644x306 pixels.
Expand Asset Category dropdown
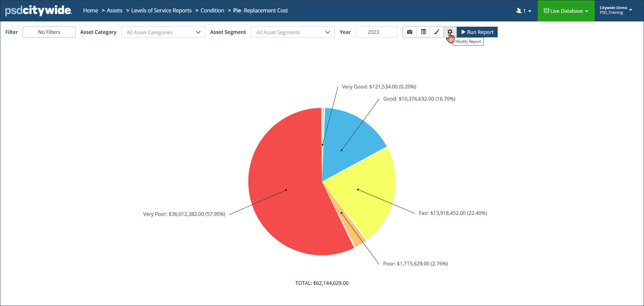pos(163,32)
